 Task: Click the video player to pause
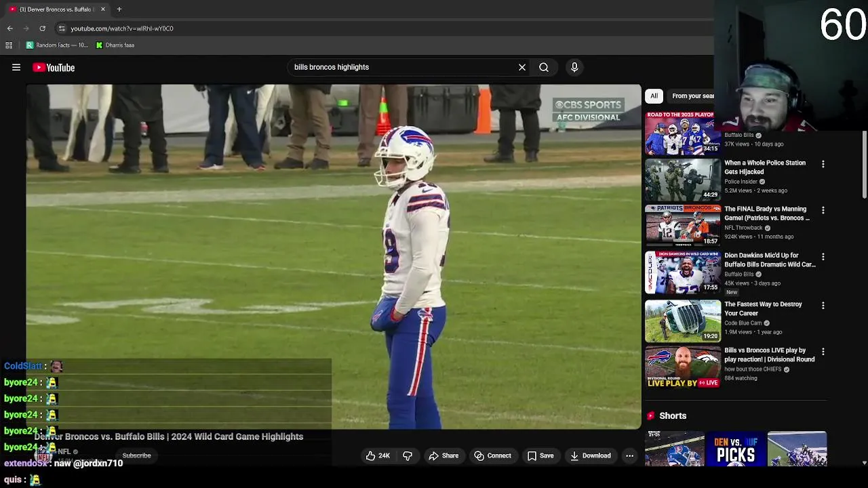click(334, 256)
